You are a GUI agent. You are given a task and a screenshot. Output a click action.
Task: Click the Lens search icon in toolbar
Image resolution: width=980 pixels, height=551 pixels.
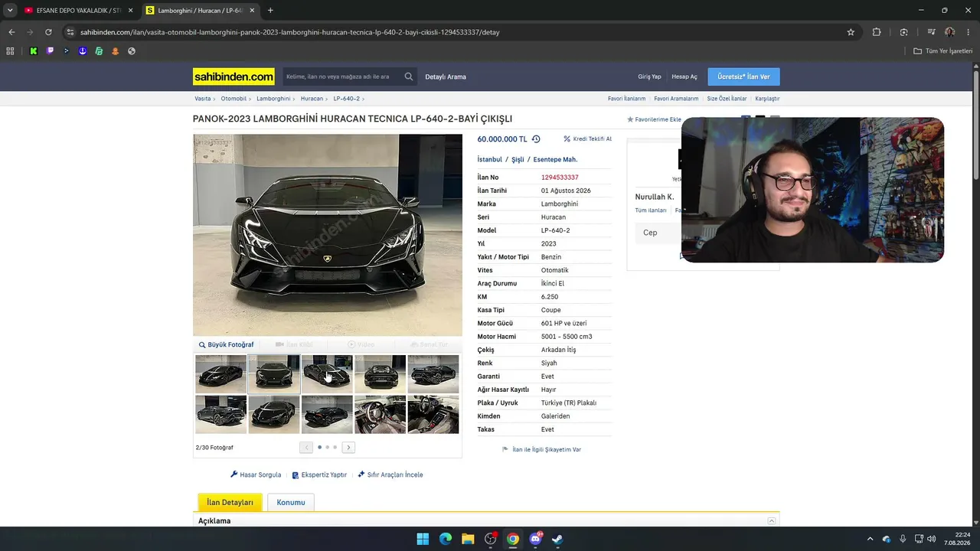pyautogui.click(x=904, y=32)
